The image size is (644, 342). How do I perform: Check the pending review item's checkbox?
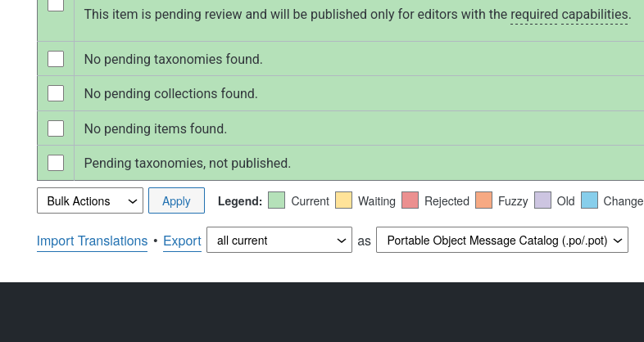tap(56, 5)
